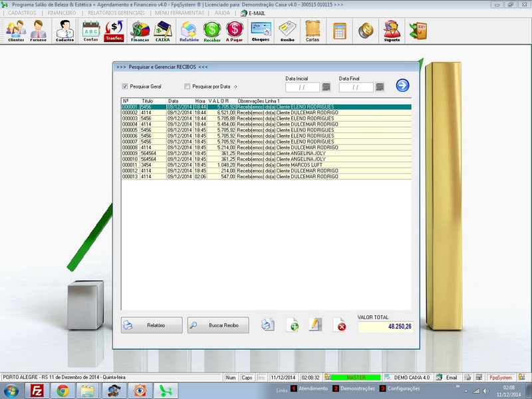Open the Recibo toolbar icon

tap(287, 31)
